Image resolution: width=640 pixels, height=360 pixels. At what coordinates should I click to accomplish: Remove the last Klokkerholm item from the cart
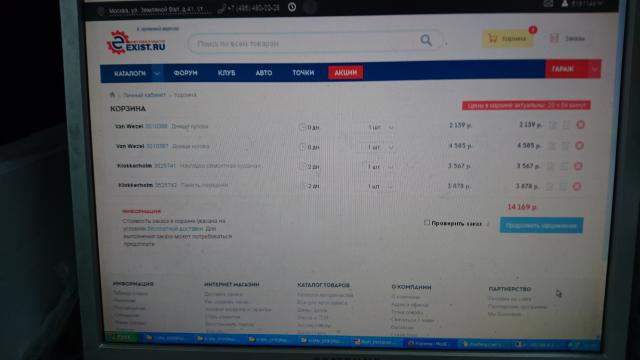tap(577, 186)
